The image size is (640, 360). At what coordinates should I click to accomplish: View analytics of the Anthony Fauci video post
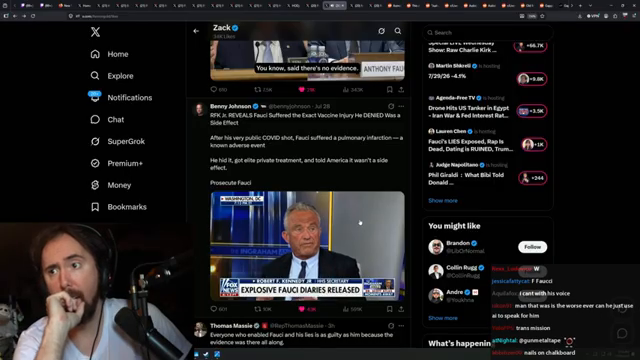(353, 89)
